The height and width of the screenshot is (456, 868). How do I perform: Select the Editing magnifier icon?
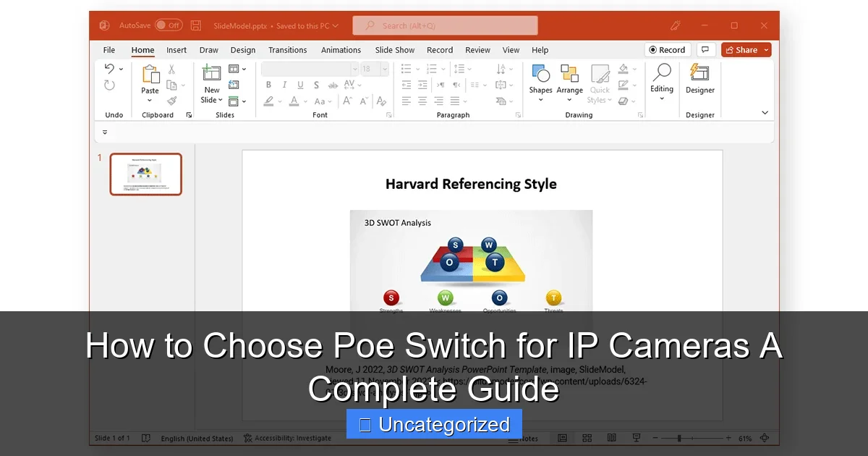662,80
